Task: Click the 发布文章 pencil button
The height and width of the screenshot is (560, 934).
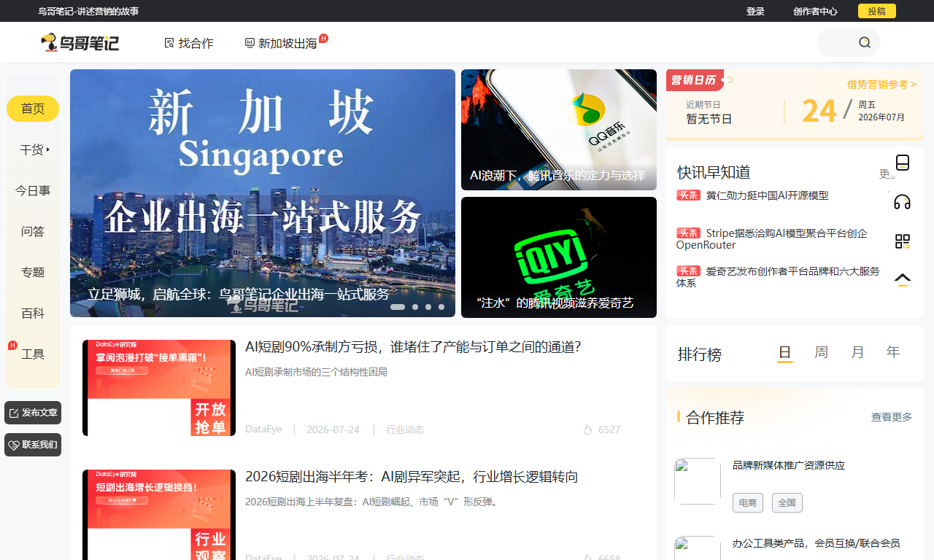Action: click(x=33, y=413)
